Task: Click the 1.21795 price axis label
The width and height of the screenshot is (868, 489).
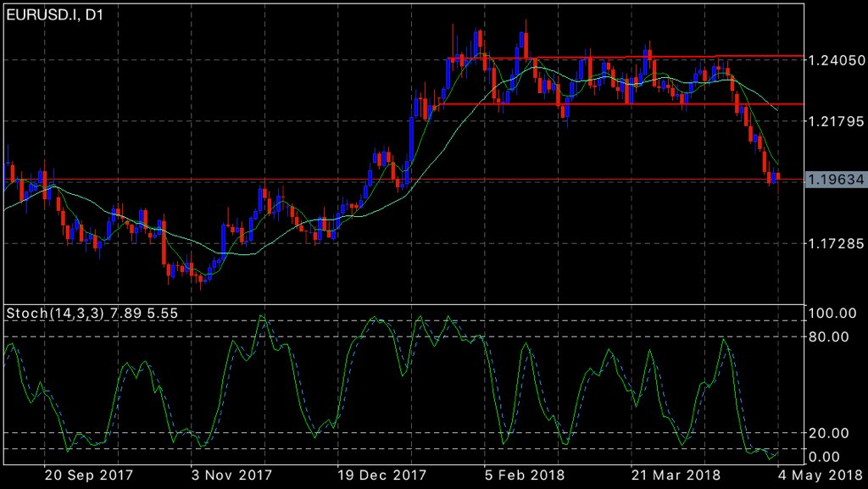Action: (x=835, y=119)
